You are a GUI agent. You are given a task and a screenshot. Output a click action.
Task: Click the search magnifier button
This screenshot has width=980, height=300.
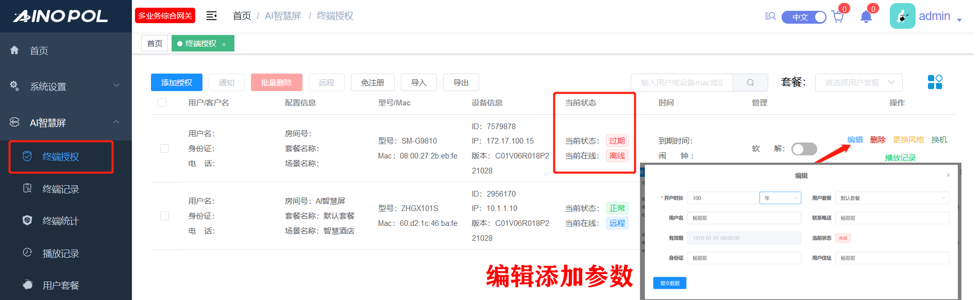pos(750,82)
